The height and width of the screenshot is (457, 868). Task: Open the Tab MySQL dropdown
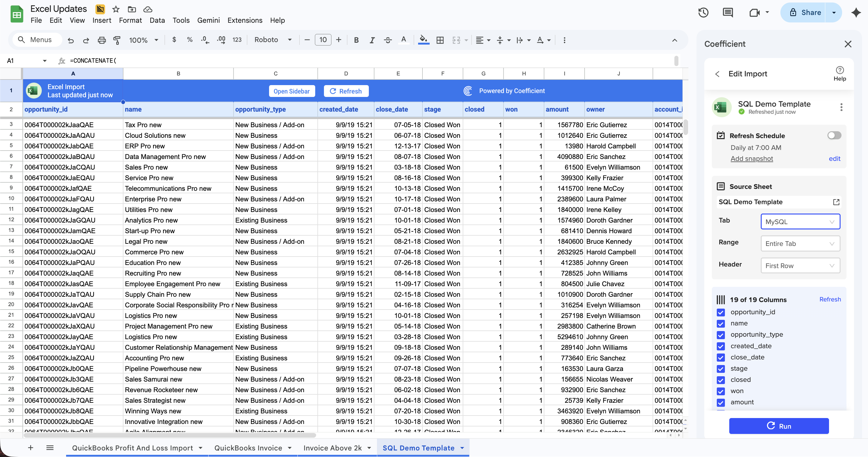tap(800, 222)
